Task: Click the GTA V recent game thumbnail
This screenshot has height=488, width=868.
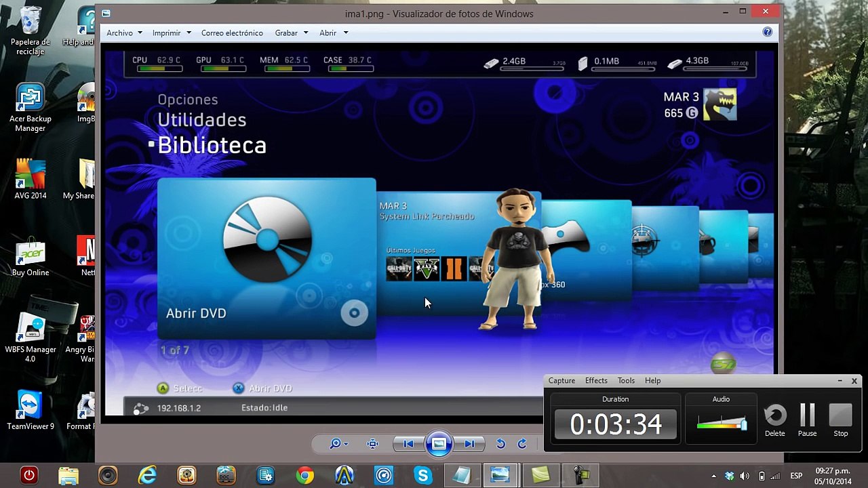Action: coord(427,269)
